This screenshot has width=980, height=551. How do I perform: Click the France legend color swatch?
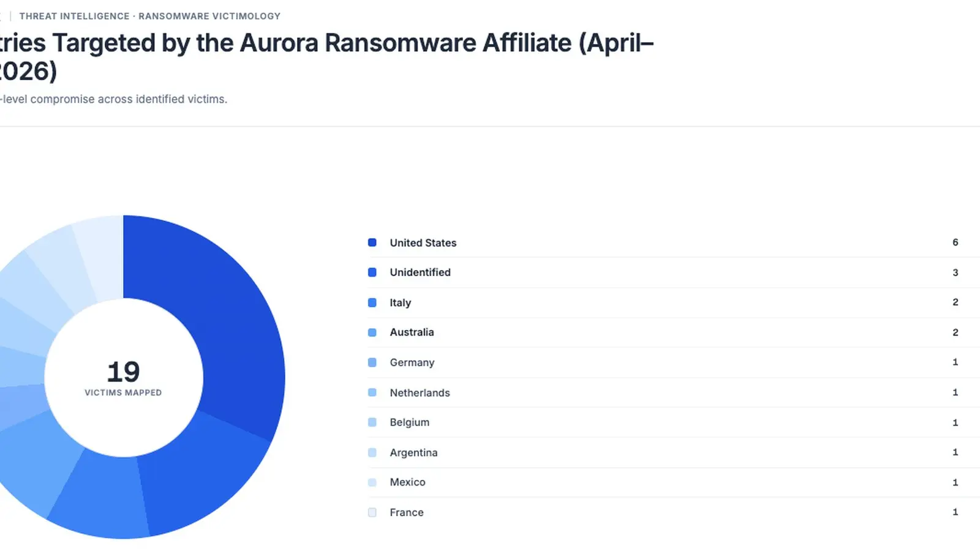[x=372, y=512]
